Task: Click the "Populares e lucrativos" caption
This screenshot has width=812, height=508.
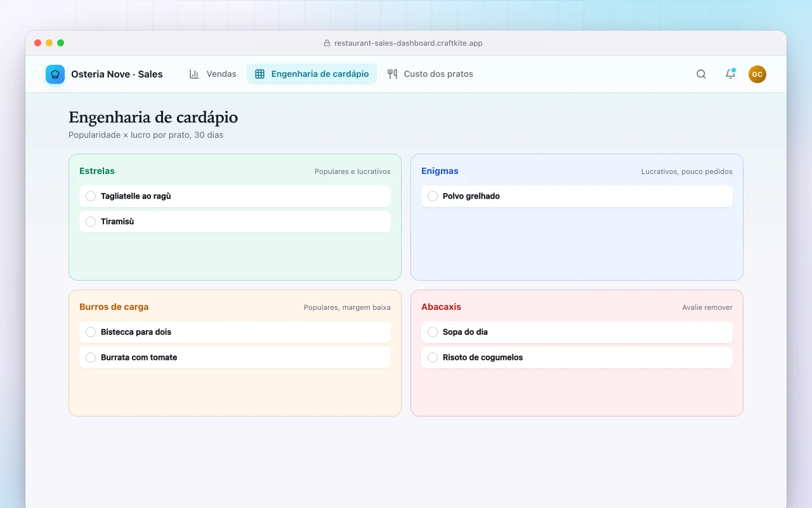Action: point(353,171)
